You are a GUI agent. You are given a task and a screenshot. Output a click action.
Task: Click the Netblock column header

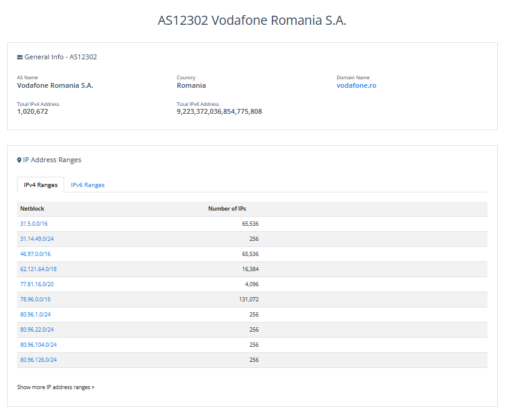(32, 209)
